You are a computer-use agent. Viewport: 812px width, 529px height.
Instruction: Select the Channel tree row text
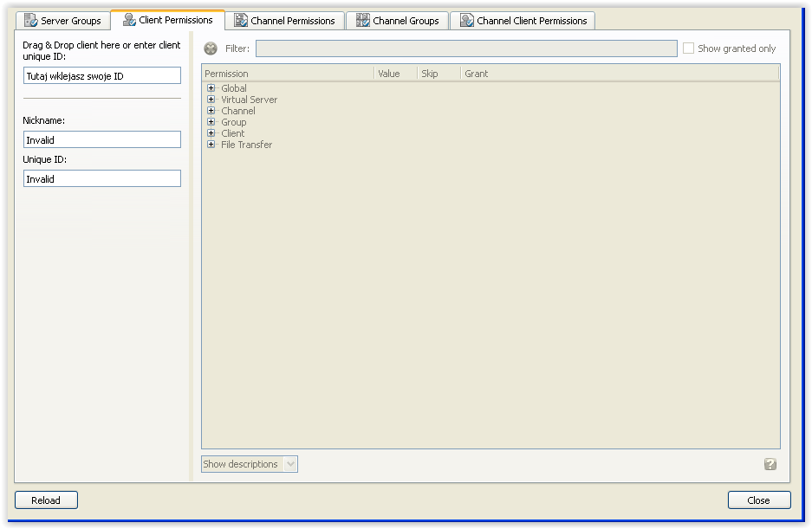click(238, 111)
